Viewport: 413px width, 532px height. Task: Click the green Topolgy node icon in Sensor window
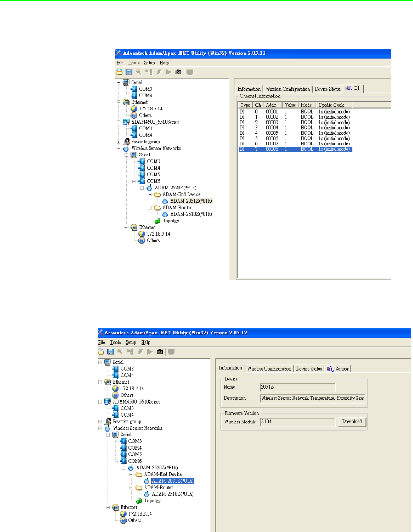tap(139, 501)
